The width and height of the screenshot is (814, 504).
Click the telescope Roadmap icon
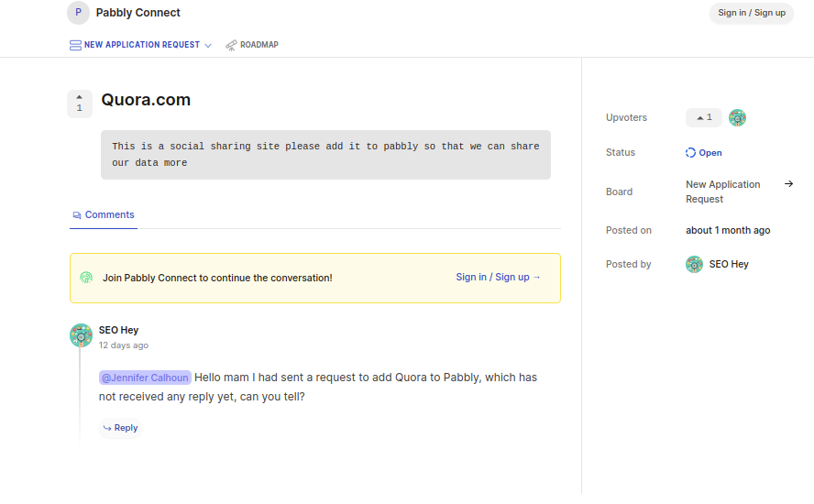[231, 45]
